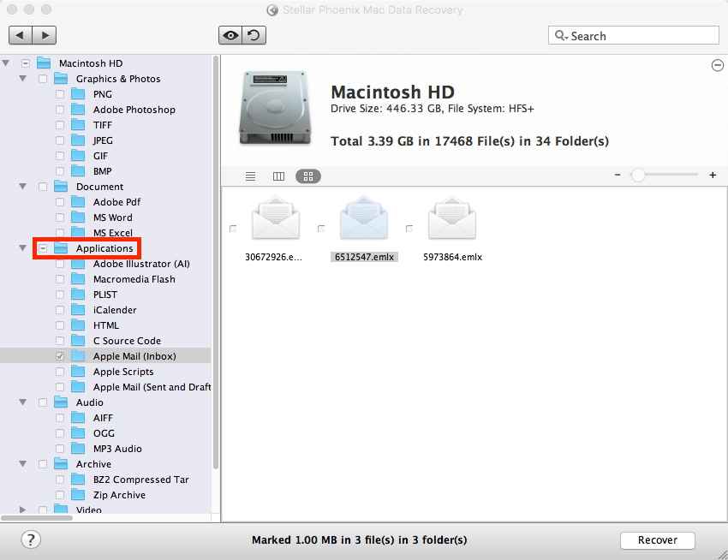Click the Recover button
The image size is (728, 560).
pos(658,540)
